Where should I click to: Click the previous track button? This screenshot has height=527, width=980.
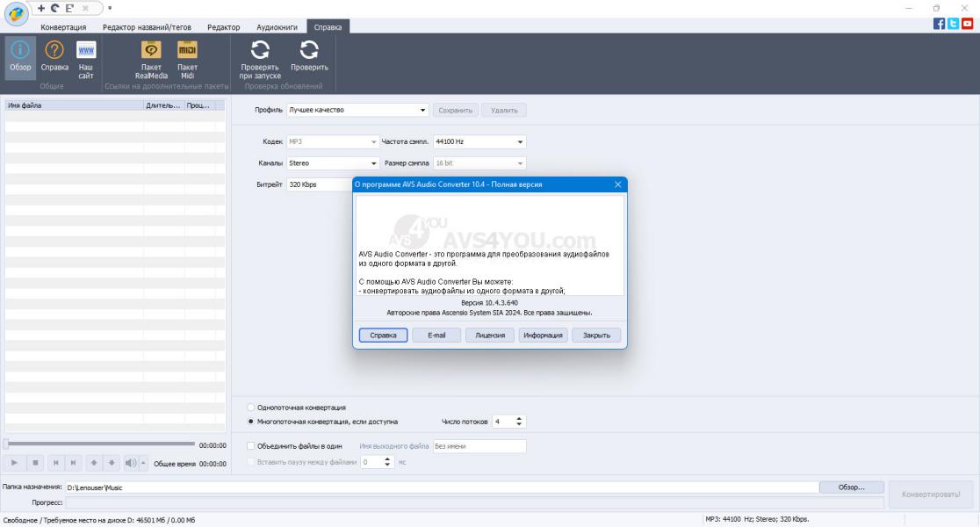pyautogui.click(x=55, y=463)
